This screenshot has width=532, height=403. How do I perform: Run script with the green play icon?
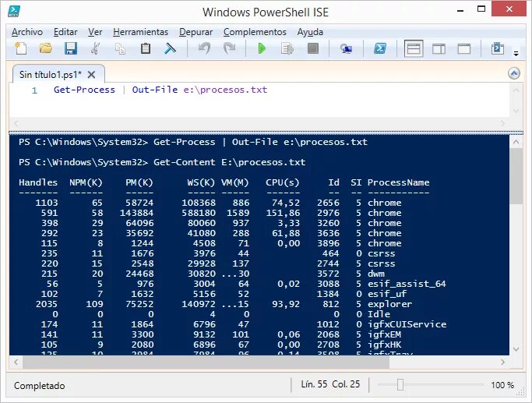(x=262, y=48)
